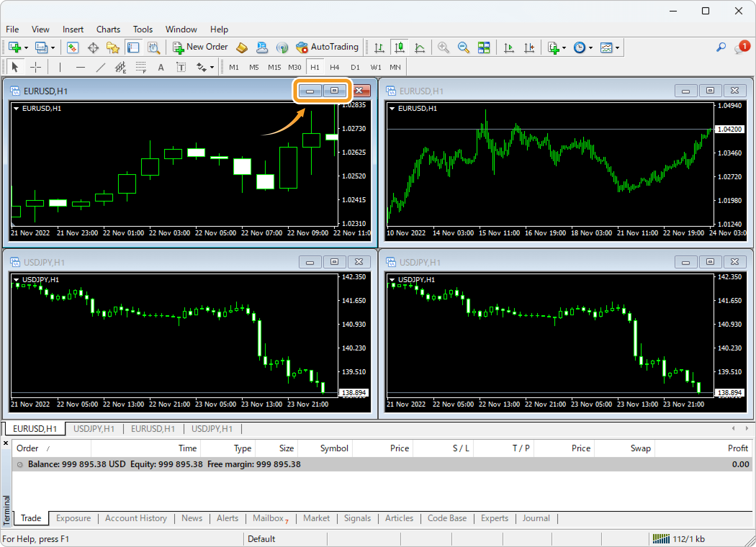Draw a horizontal line tool
The image size is (756, 547).
click(81, 67)
